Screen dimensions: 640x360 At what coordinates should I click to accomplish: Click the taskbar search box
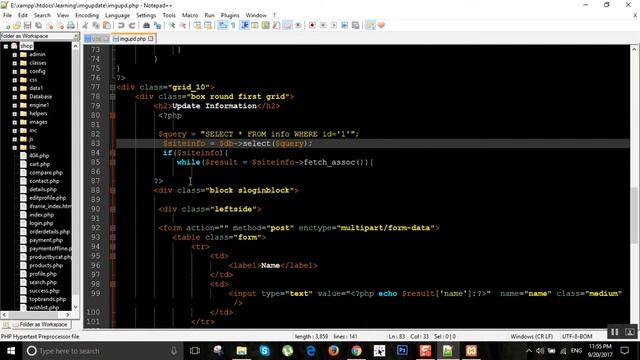(102, 351)
